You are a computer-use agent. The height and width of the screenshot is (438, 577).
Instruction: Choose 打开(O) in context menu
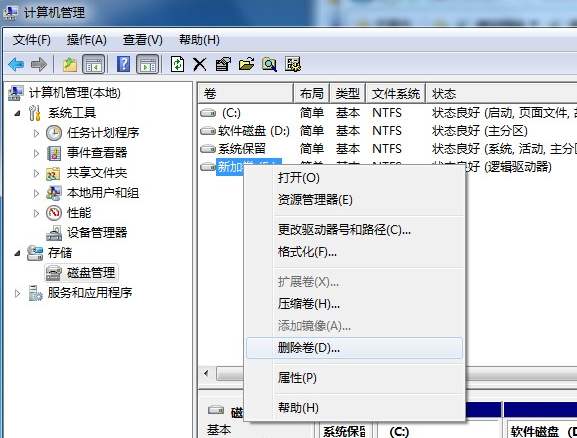(355, 178)
